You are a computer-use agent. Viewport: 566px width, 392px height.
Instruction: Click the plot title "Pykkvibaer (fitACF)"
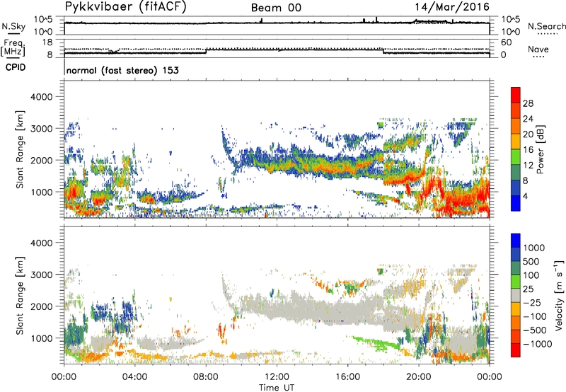tap(126, 6)
